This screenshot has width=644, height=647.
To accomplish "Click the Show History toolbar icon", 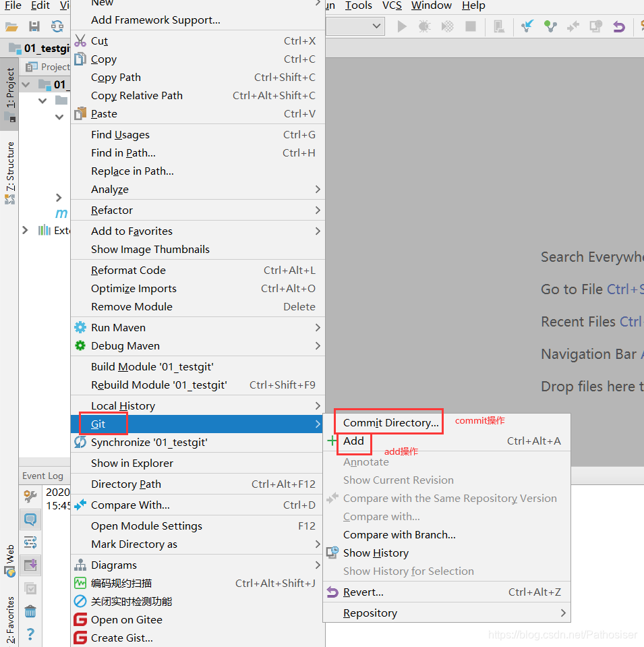I will (595, 27).
